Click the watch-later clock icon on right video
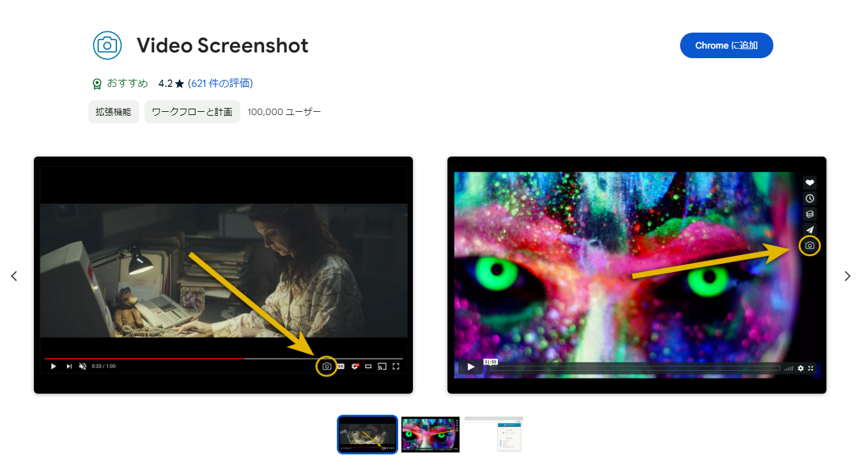This screenshot has height=471, width=868. (x=809, y=198)
